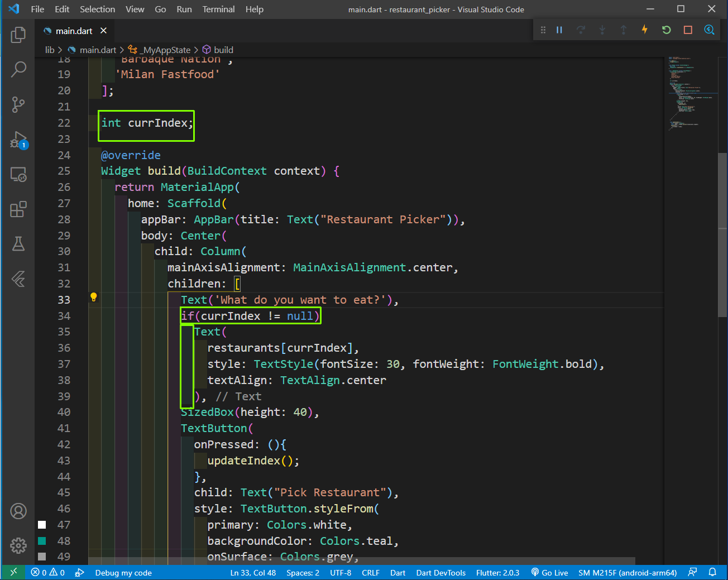This screenshot has height=580, width=728.
Task: Click line number 33 in gutter
Action: pos(64,300)
